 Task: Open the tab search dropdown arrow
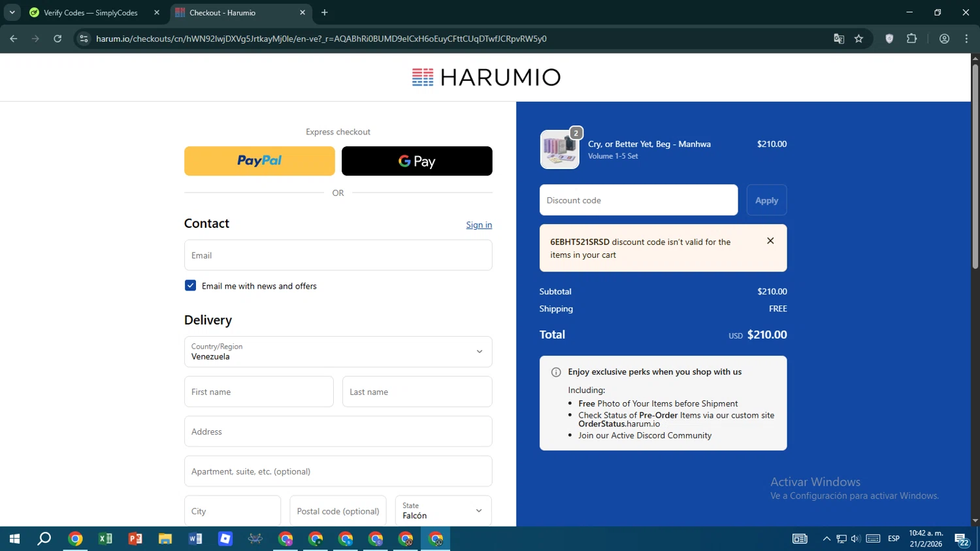[12, 12]
